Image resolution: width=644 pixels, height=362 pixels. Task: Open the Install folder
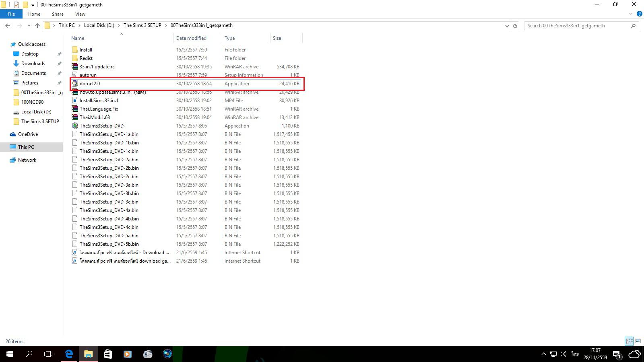[86, 50]
